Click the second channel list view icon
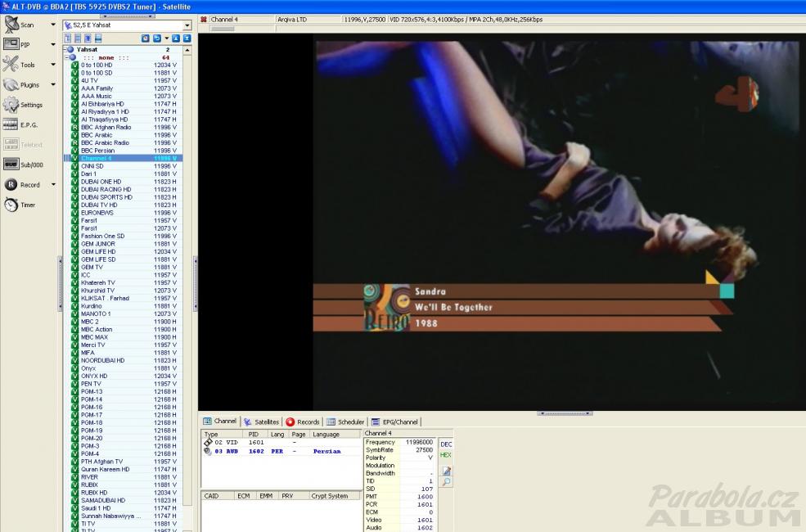The height and width of the screenshot is (532, 806). click(x=78, y=38)
